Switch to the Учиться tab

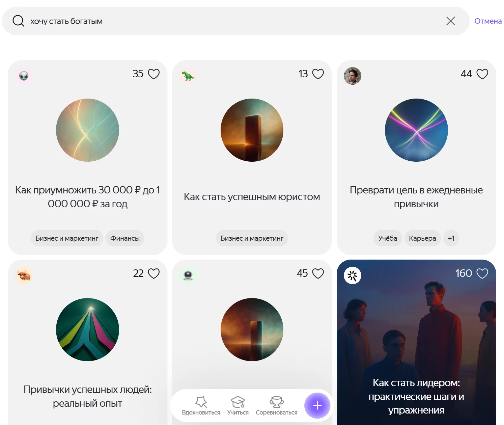pyautogui.click(x=238, y=405)
